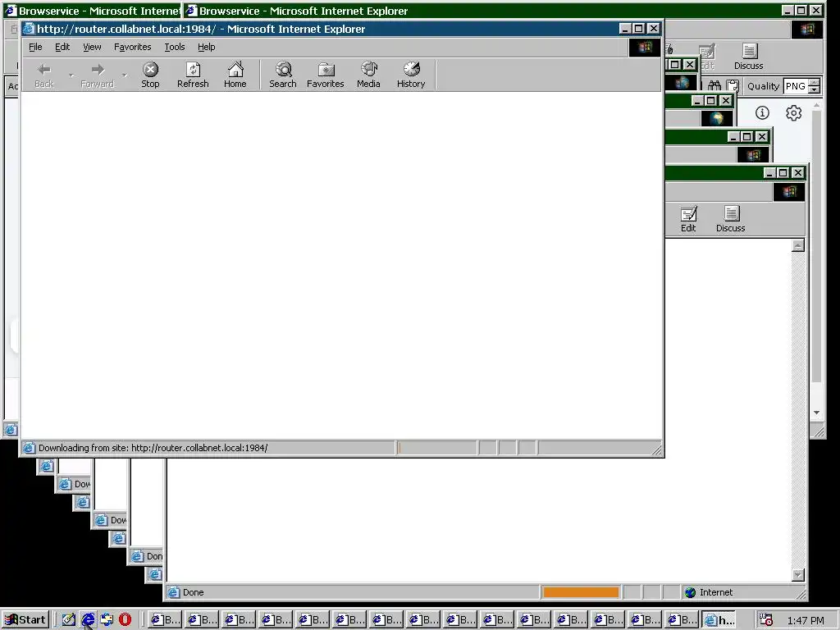The height and width of the screenshot is (630, 840).
Task: Click the globe icon beside Internet zone
Action: point(691,592)
